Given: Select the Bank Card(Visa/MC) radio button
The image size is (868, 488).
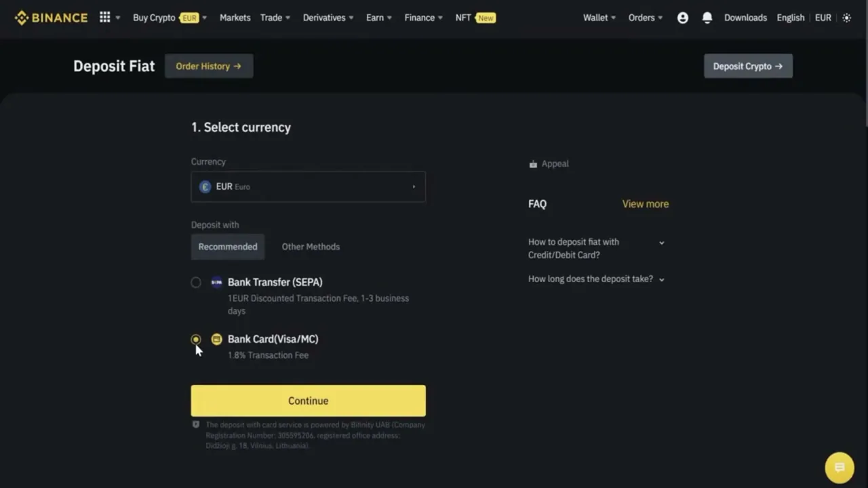Looking at the screenshot, I should tap(196, 339).
